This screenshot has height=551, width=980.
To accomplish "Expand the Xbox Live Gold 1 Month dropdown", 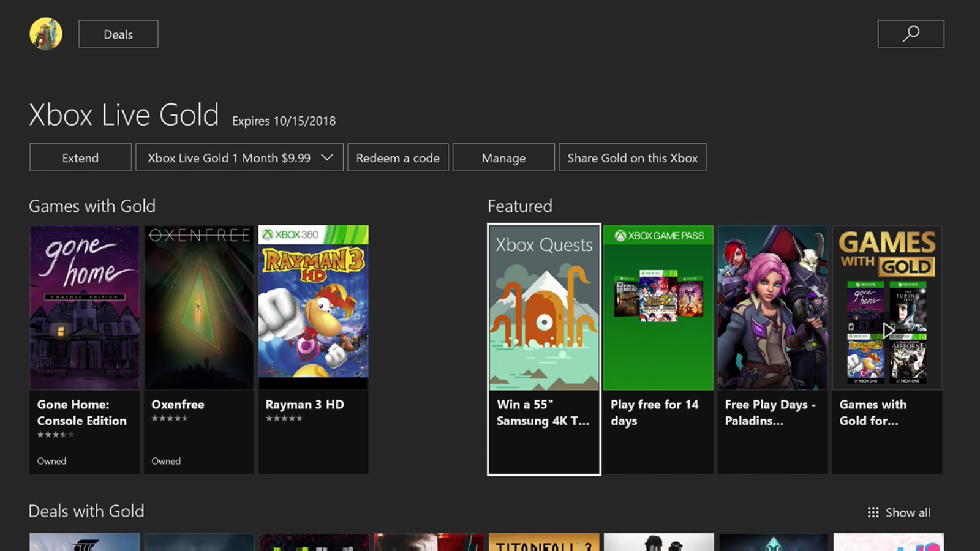I will click(239, 157).
